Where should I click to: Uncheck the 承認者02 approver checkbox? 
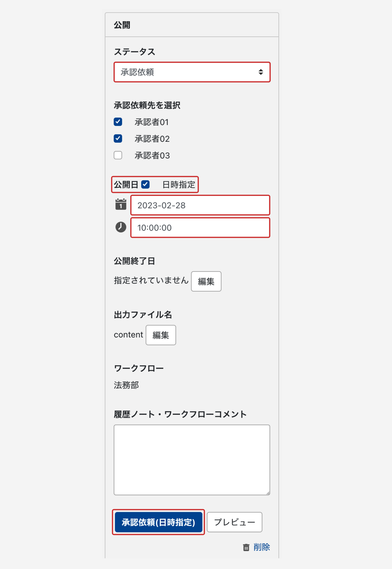tap(118, 139)
